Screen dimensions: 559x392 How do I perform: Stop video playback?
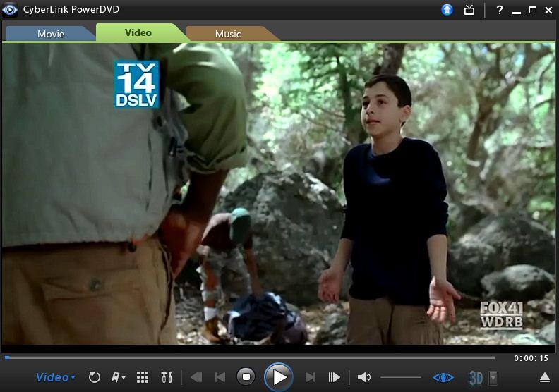246,376
